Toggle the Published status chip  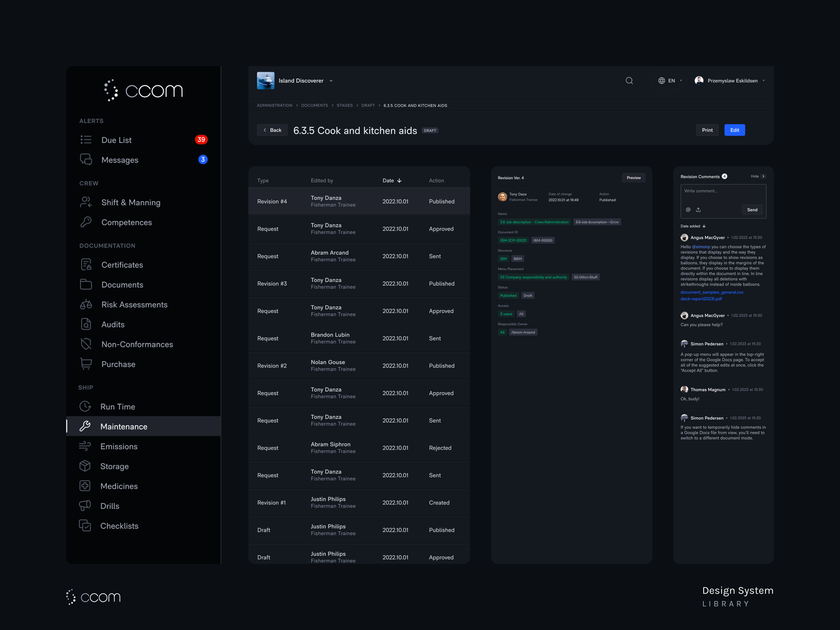click(508, 295)
